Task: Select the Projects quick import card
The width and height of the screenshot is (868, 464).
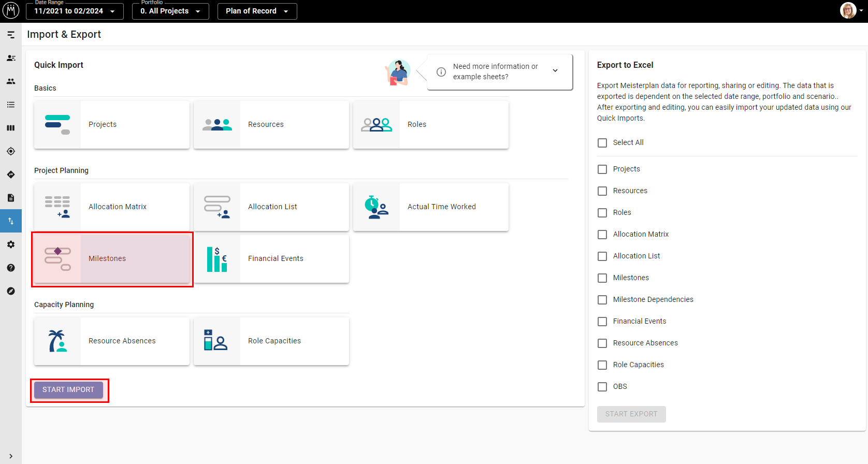Action: pyautogui.click(x=112, y=125)
